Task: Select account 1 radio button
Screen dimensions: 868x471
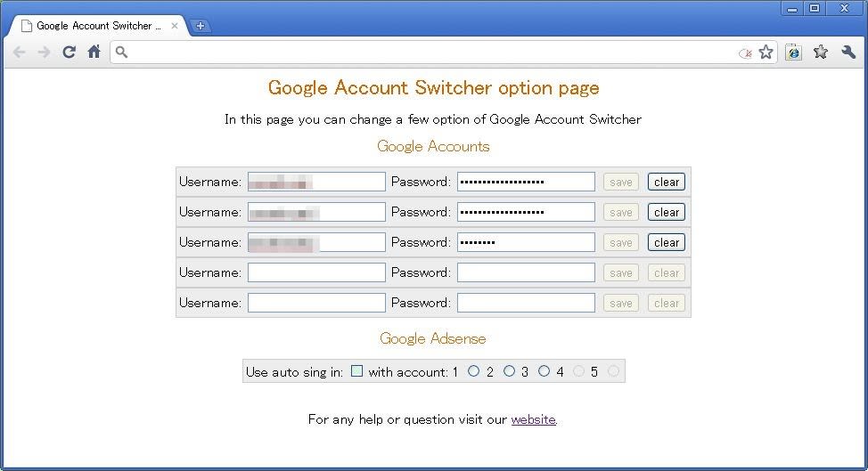Action: tap(473, 371)
